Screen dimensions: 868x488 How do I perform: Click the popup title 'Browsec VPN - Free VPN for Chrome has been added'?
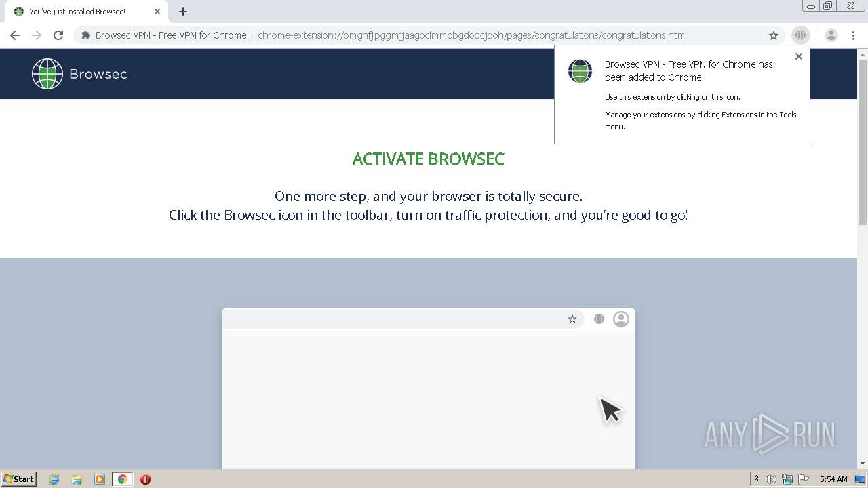coord(688,70)
